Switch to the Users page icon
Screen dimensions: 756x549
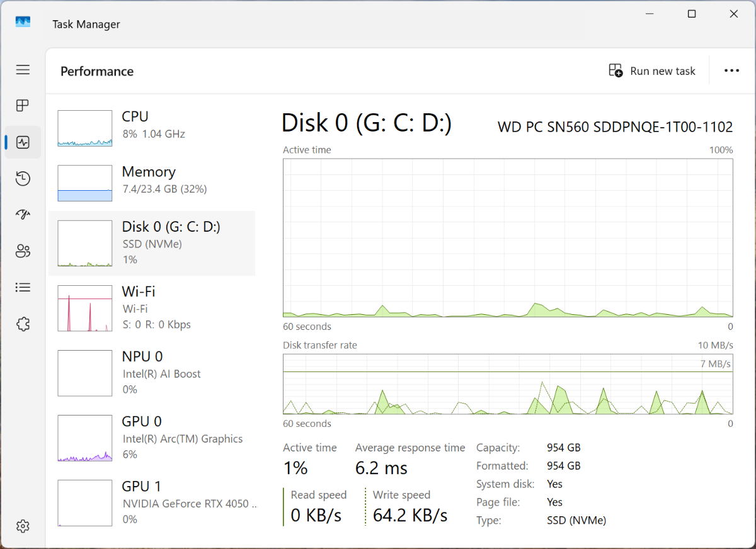pos(23,251)
